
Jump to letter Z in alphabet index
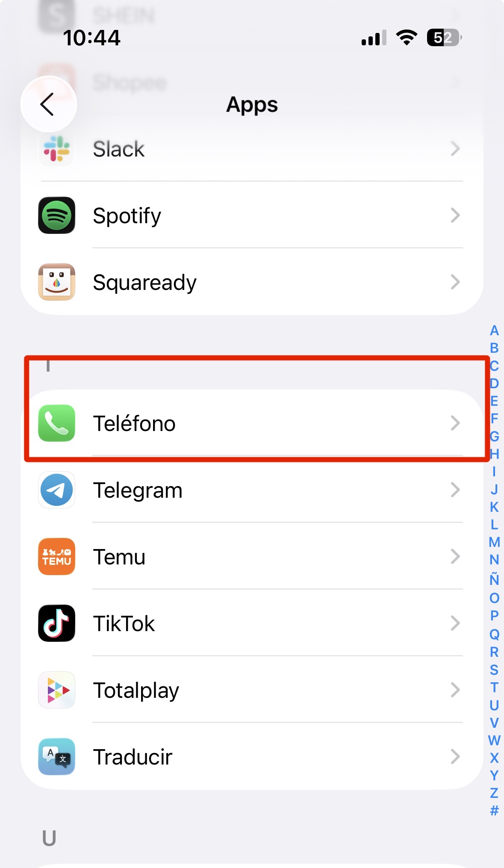point(494,793)
